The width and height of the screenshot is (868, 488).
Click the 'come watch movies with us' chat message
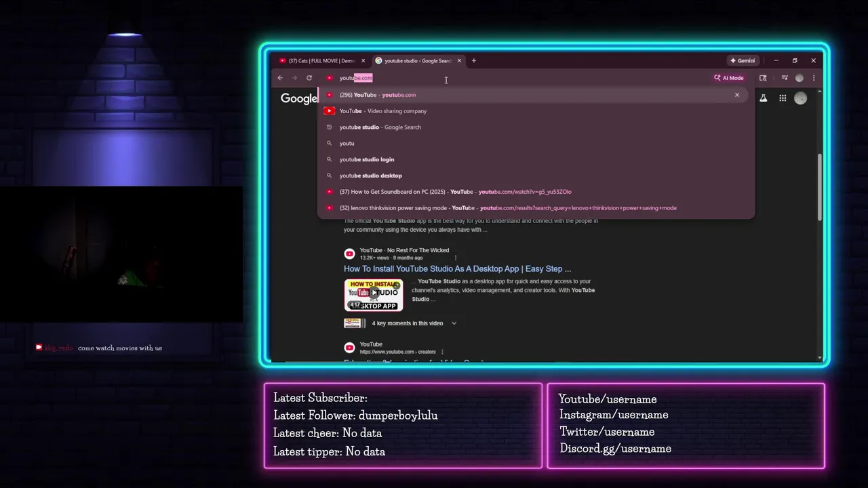tap(120, 348)
